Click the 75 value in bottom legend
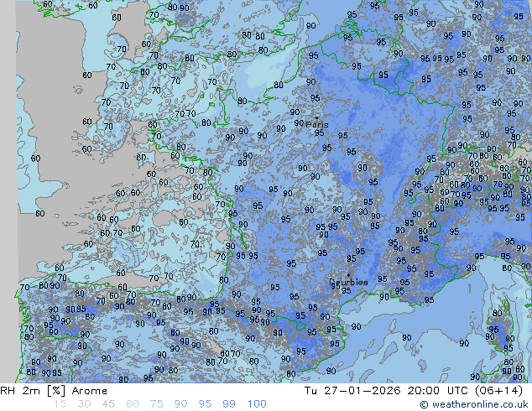Viewport: 532px width, 411px height. (x=156, y=404)
